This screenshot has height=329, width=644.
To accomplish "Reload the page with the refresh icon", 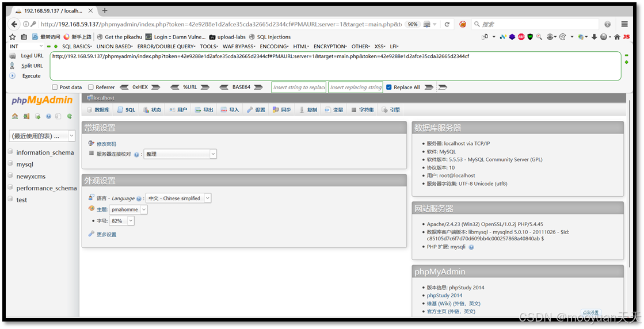I will tap(447, 24).
